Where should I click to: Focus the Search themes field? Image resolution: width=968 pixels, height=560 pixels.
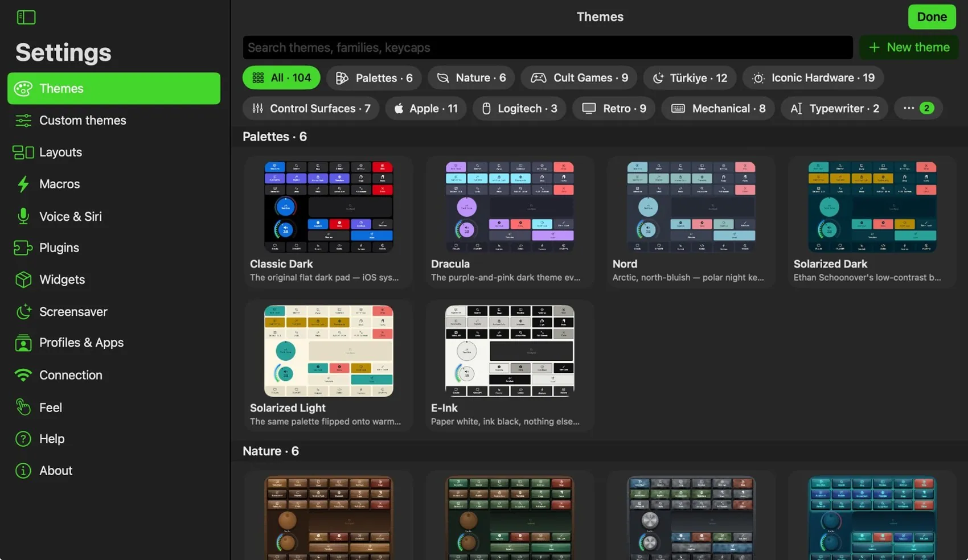(x=547, y=47)
